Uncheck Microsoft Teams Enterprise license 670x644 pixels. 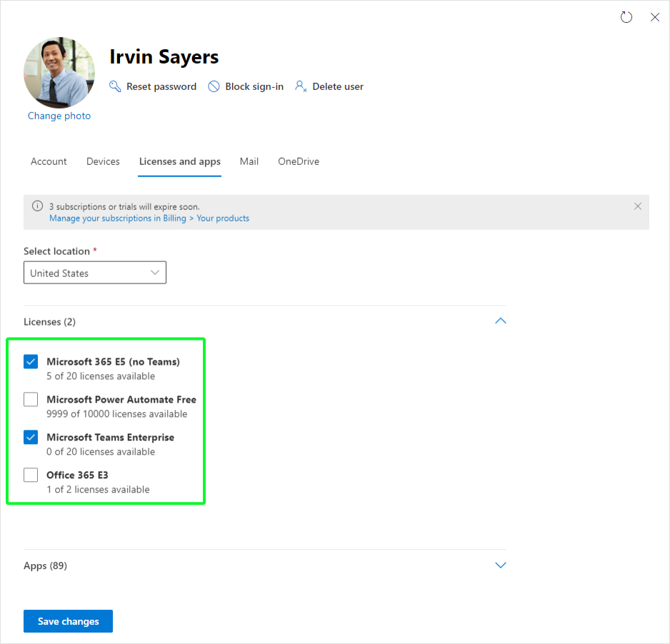click(31, 438)
